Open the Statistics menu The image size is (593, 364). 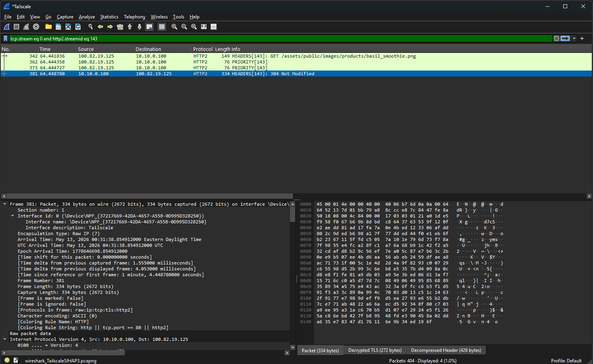tap(109, 17)
